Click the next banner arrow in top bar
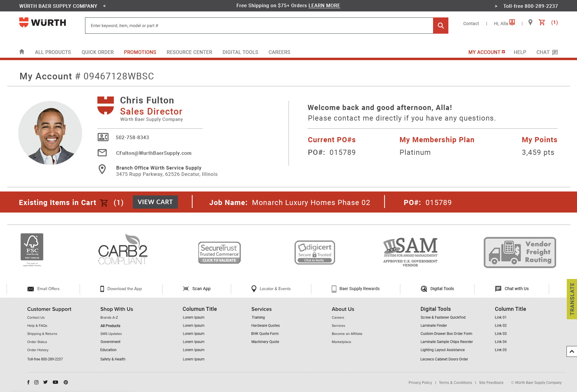This screenshot has height=392, width=577. coord(496,6)
